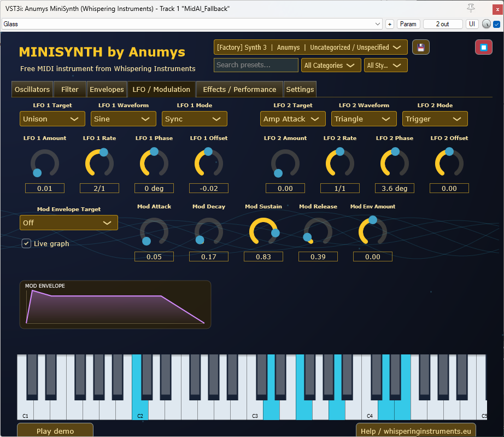Screen dimensions: 504x437
Task: Click the LFO 1 Offset knob
Action: coord(209,162)
